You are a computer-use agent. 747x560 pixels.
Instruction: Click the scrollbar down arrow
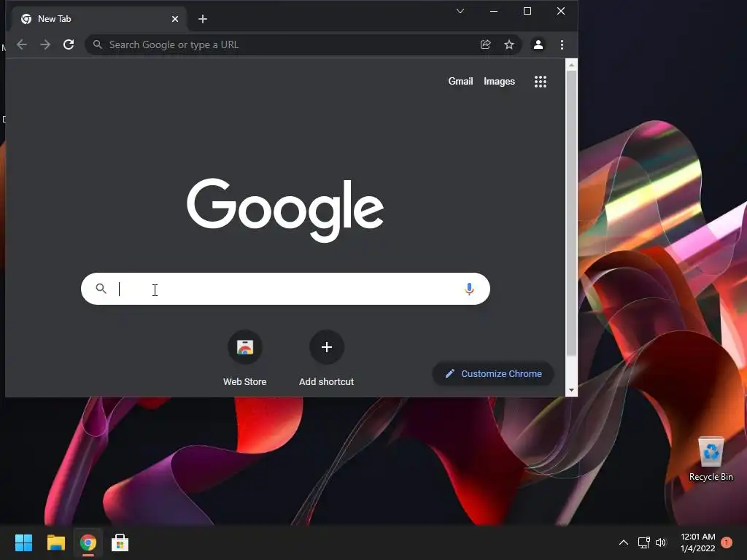pyautogui.click(x=571, y=391)
